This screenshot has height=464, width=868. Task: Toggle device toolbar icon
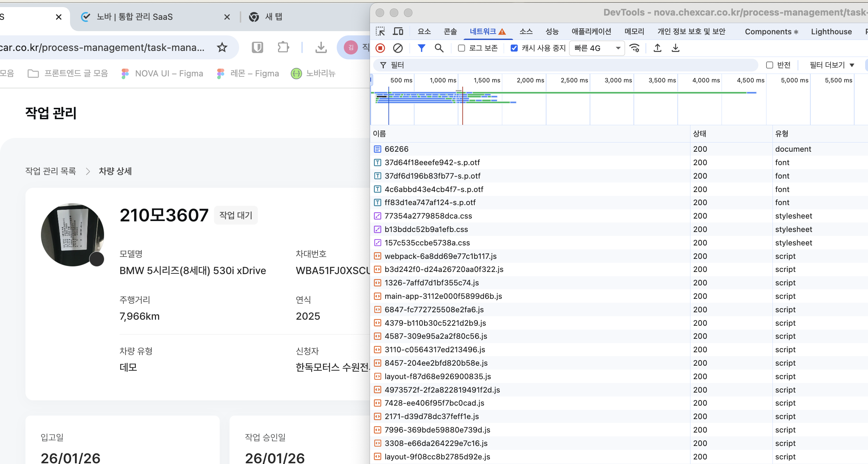pyautogui.click(x=398, y=31)
